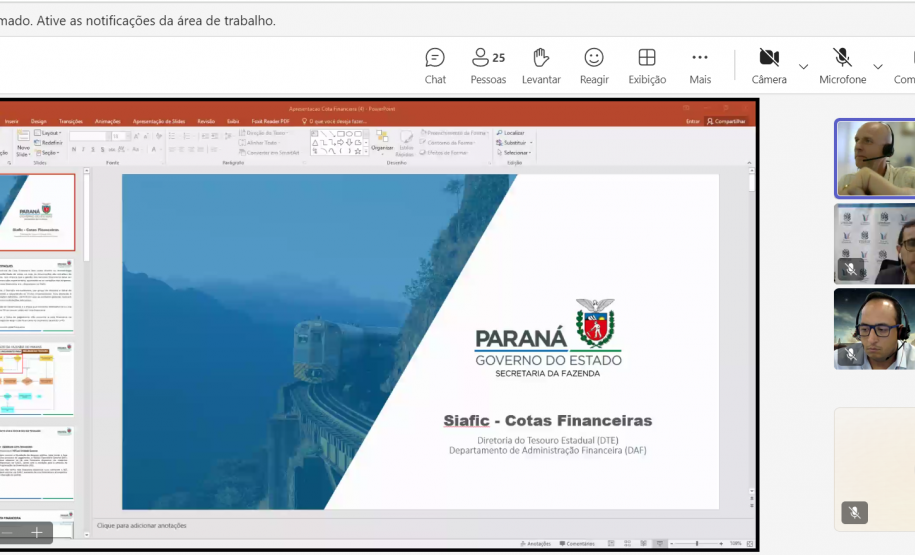Click Entrar sign-in link in PowerPoint
The image size is (915, 555).
[693, 121]
